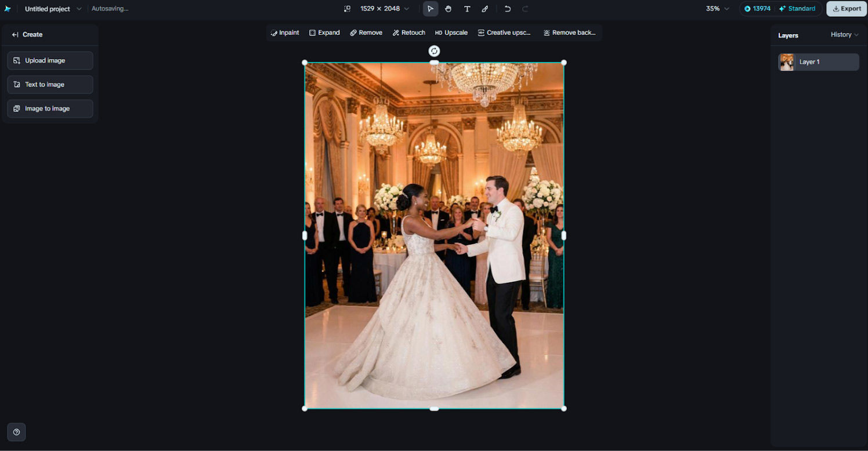Click the Upload image button
The width and height of the screenshot is (868, 451).
[50, 60]
